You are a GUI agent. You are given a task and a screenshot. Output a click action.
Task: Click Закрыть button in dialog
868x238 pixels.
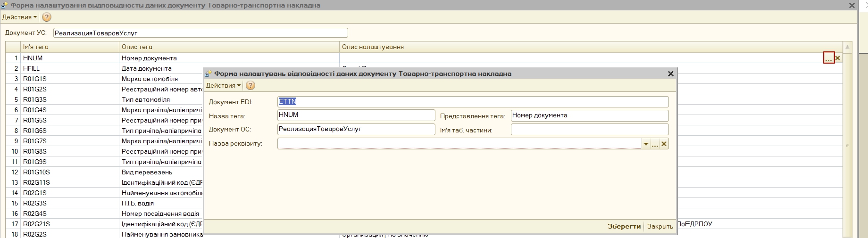(x=660, y=226)
